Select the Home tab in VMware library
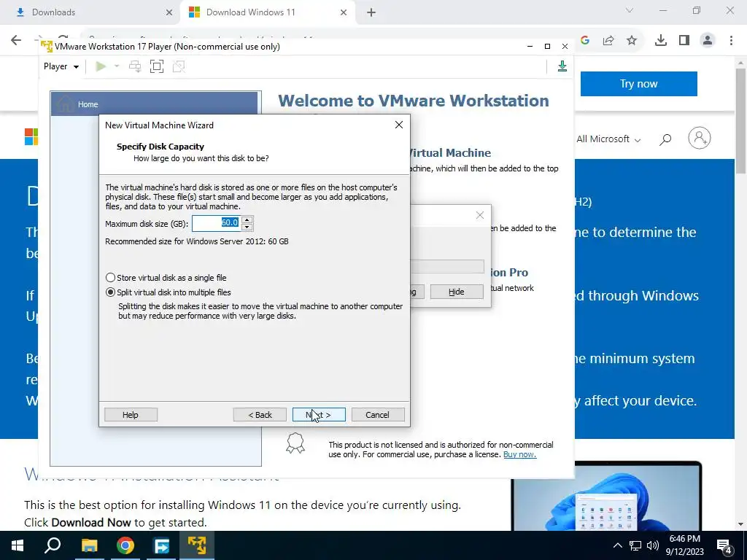This screenshot has width=747, height=560. tap(155, 104)
